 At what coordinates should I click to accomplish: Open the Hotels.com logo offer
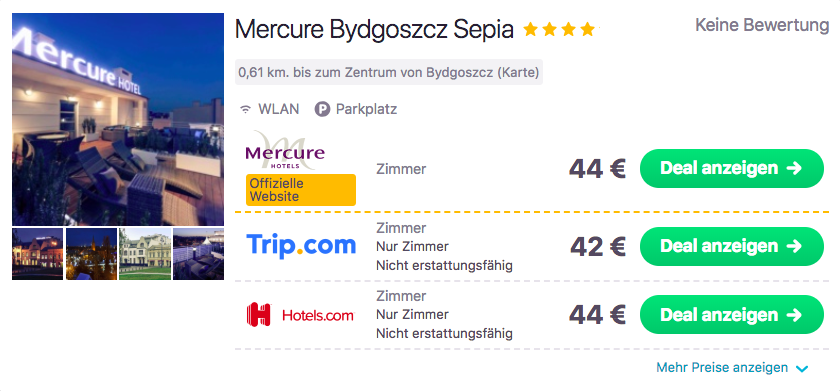300,314
